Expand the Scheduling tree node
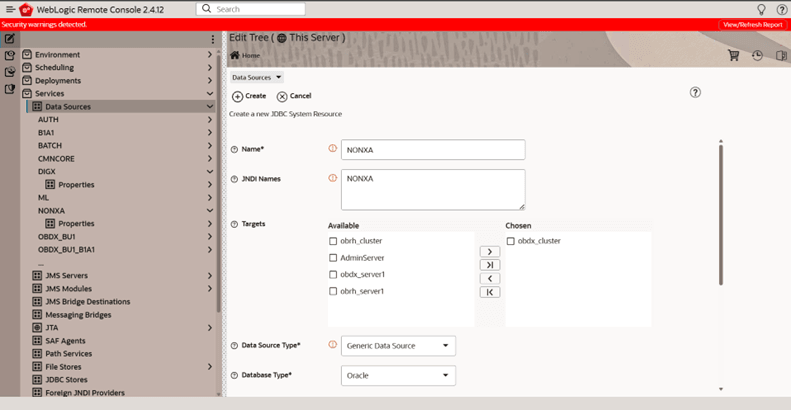Image resolution: width=791 pixels, height=410 pixels. (x=210, y=68)
